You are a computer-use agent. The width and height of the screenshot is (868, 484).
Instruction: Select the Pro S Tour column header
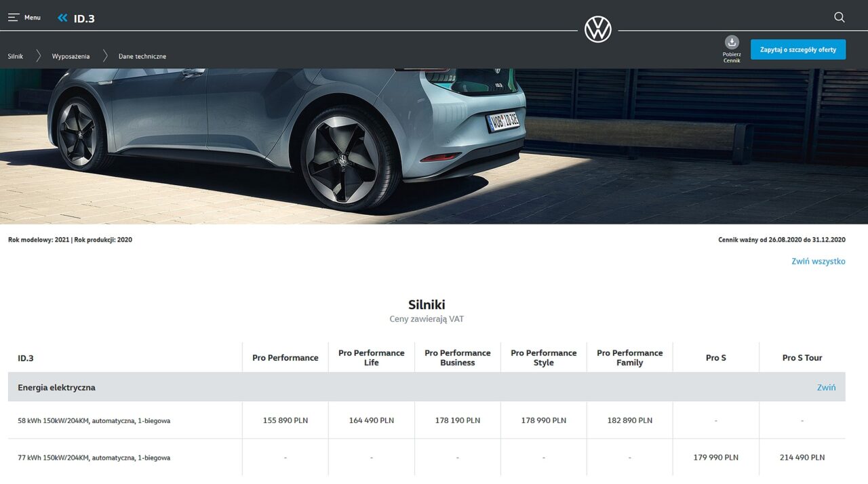(x=802, y=358)
